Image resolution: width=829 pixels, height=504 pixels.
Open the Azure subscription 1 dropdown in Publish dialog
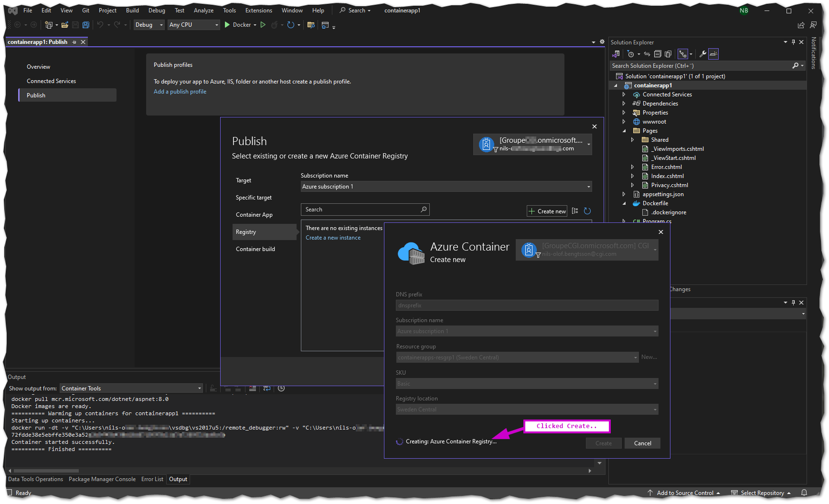coord(446,187)
